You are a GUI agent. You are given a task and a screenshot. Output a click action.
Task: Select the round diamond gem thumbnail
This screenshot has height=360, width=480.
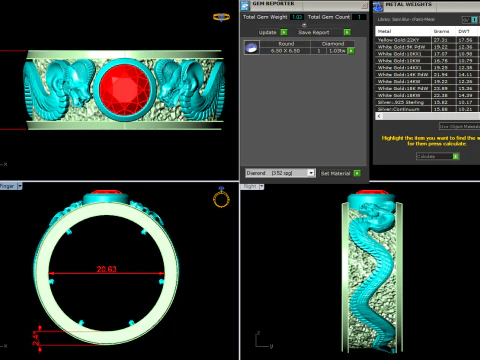coord(252,47)
